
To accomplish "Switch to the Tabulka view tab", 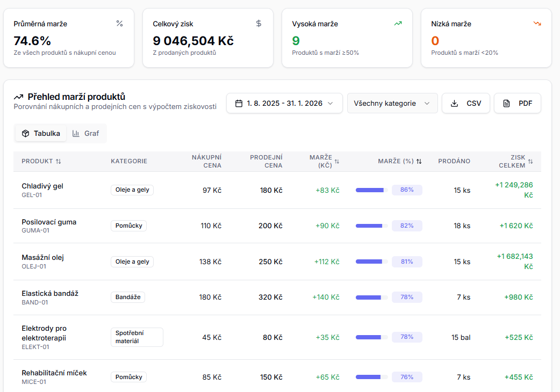I will click(x=41, y=133).
